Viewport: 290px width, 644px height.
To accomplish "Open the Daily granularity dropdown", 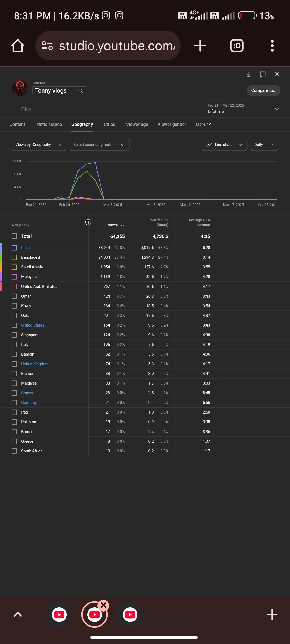I will (264, 145).
